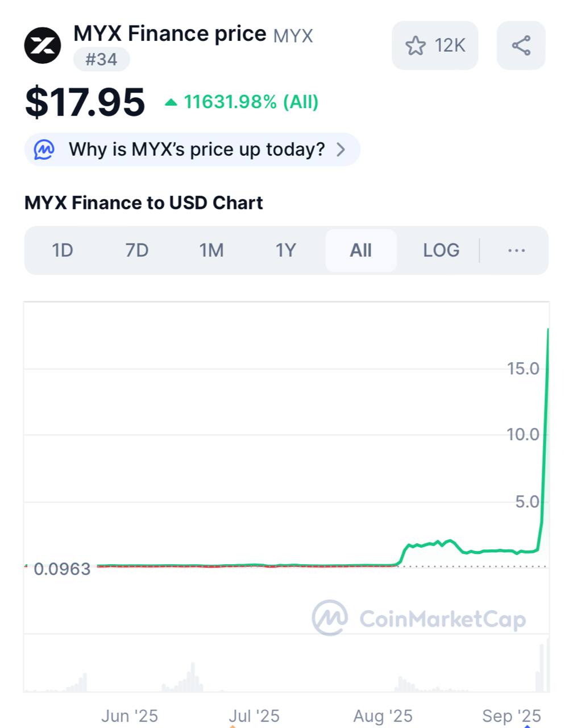This screenshot has width=573, height=728.
Task: Select the All time range tab
Action: [361, 250]
